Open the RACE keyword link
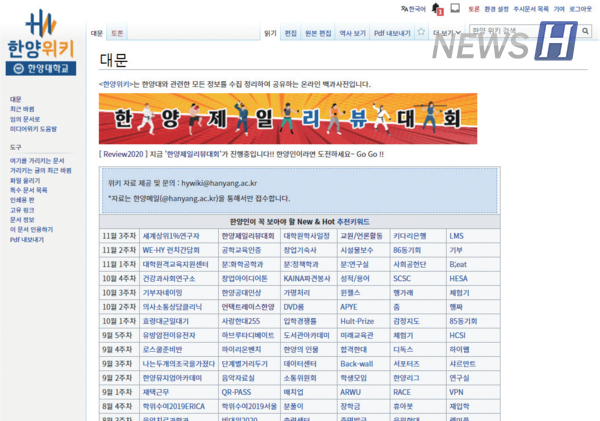Screen dimensions: 600x421 point(402,392)
